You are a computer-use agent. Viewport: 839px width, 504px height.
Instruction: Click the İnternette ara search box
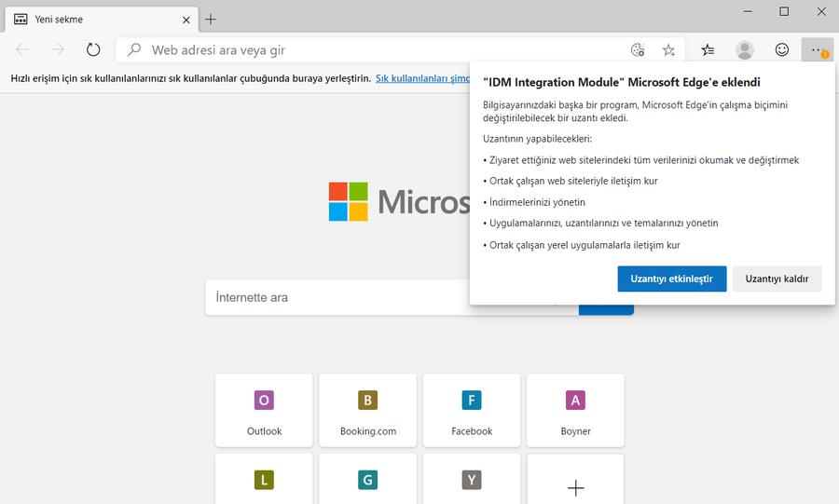coord(392,297)
